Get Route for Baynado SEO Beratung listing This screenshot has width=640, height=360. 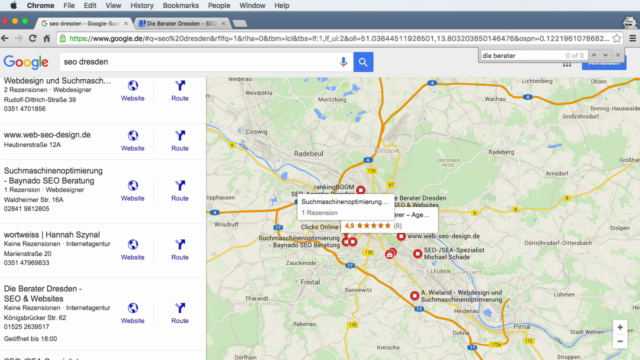180,191
